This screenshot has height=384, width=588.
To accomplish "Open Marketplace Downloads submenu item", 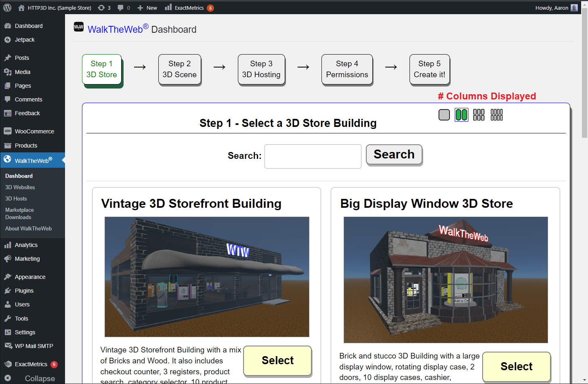I will point(19,213).
